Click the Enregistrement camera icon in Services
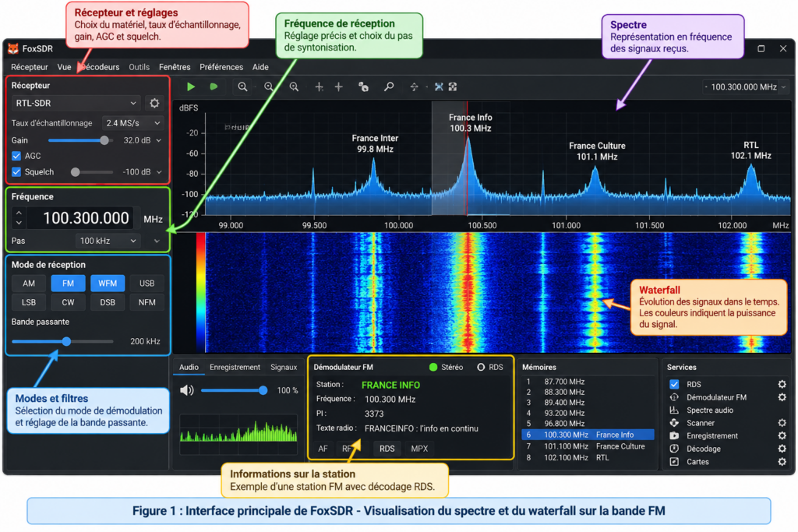The width and height of the screenshot is (798, 532). click(674, 436)
